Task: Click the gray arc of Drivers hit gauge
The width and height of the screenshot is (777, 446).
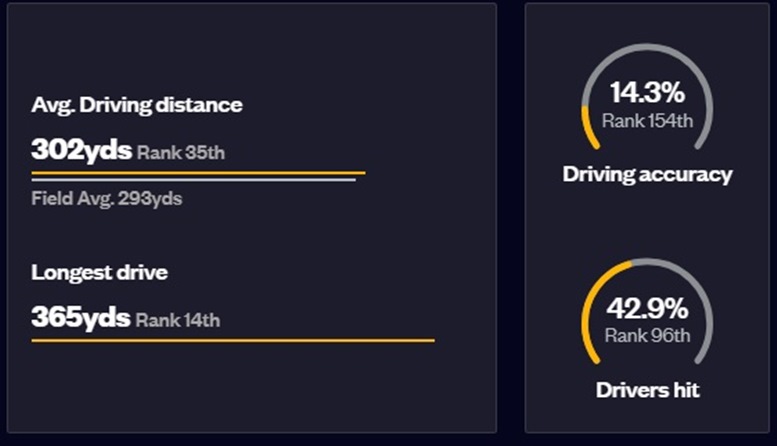Action: click(x=705, y=292)
